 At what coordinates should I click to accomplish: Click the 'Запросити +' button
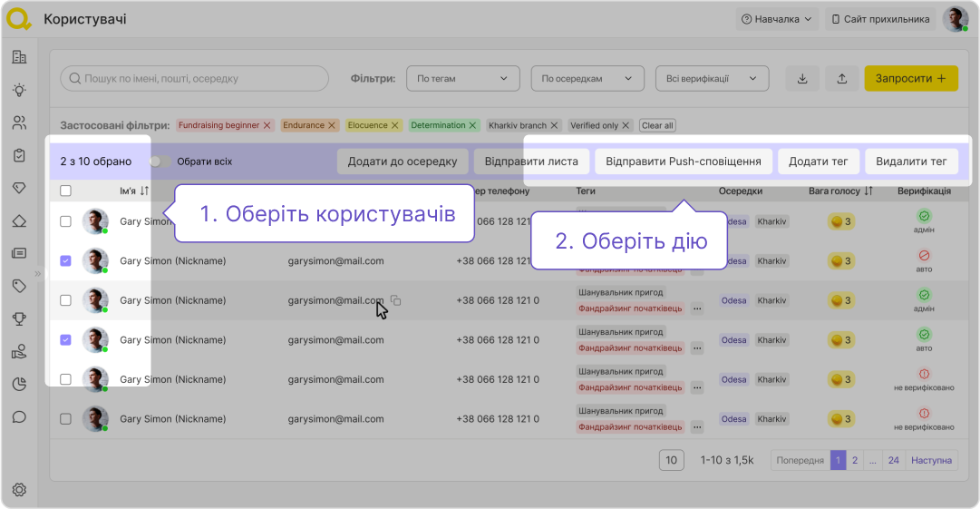coord(910,79)
